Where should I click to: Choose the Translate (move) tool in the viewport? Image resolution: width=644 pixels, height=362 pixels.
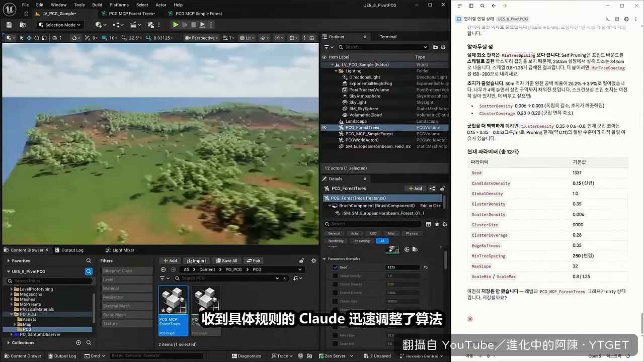(x=29, y=38)
